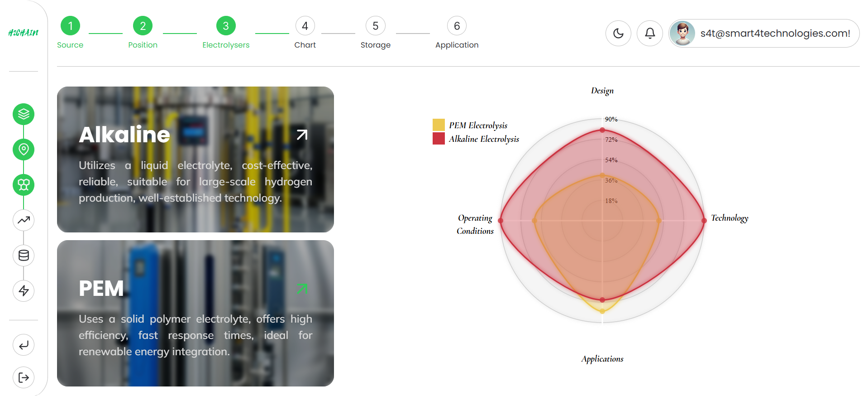Toggle dark mode with moon icon

pos(618,33)
